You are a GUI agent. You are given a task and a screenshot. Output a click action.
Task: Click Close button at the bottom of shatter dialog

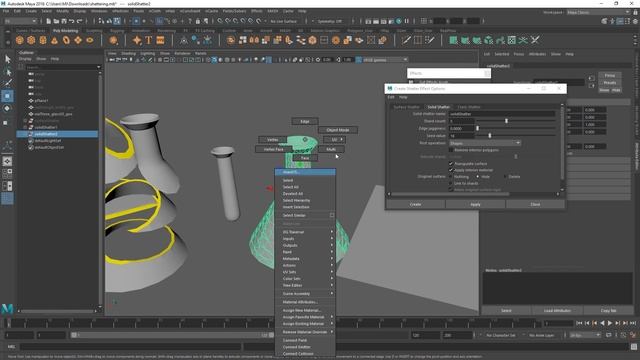point(535,204)
